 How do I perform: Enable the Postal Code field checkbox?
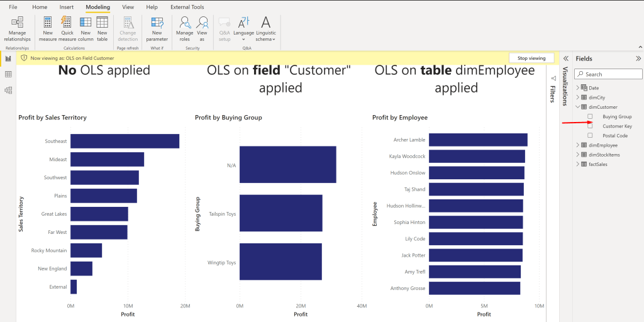coord(590,135)
